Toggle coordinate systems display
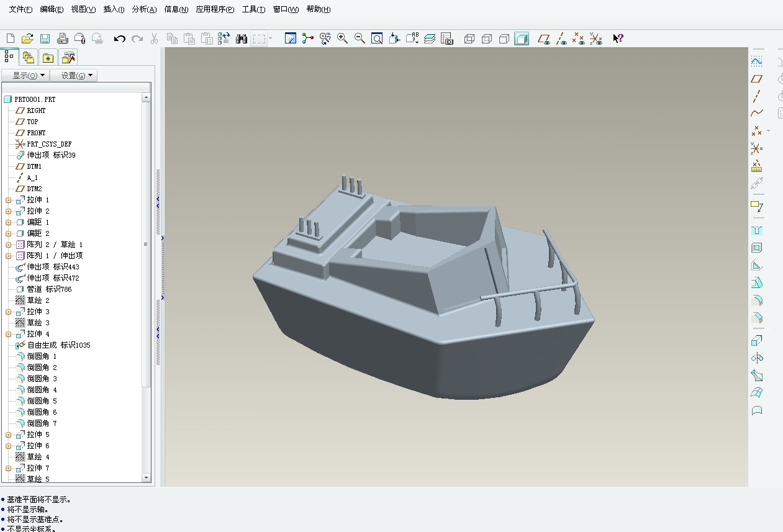Screen dimensions: 783x532 tap(596, 38)
